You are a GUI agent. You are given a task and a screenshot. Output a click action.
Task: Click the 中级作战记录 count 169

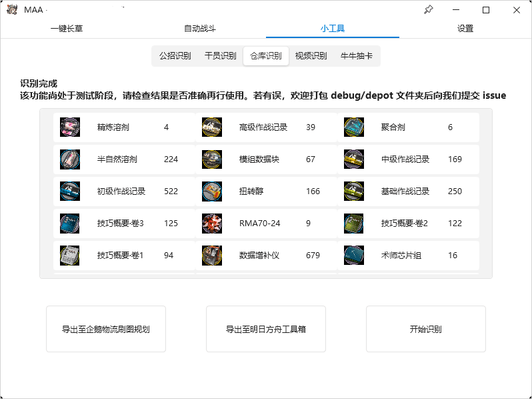point(455,159)
